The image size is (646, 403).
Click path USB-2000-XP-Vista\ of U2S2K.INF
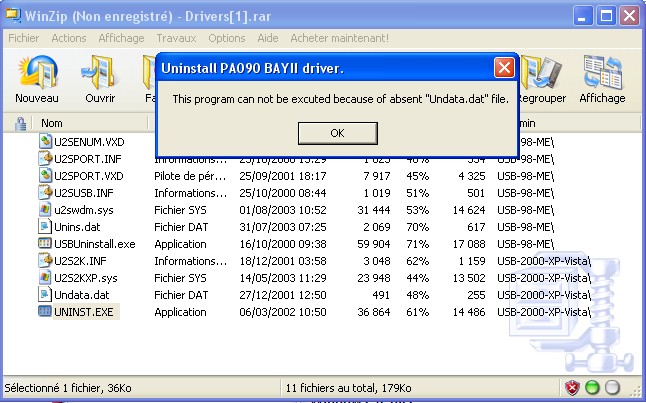click(x=544, y=261)
